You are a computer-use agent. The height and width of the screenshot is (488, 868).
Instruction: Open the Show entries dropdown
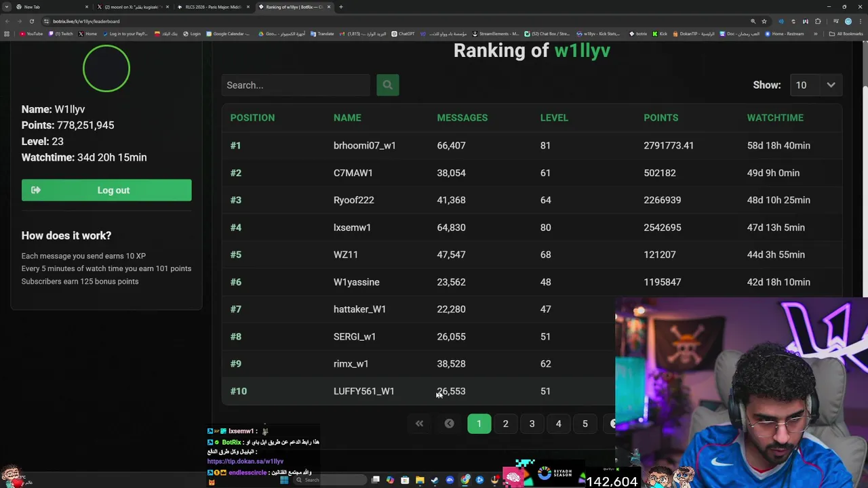[816, 85]
